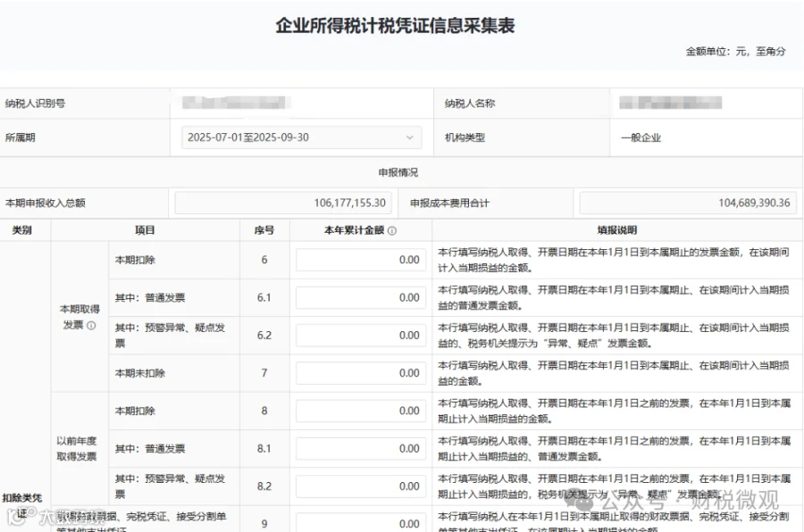Click the 本期取得发票 group cell

[x=80, y=317]
